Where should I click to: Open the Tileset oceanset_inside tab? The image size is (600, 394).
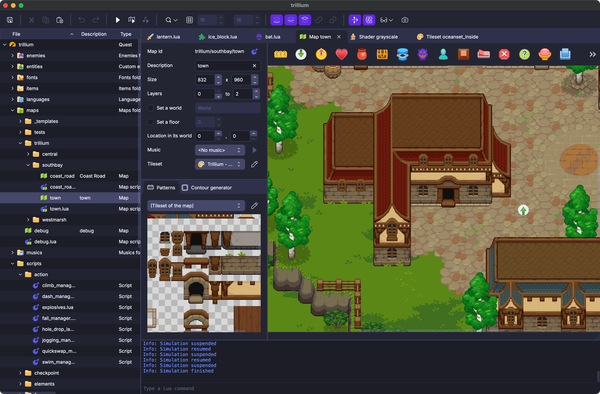448,37
